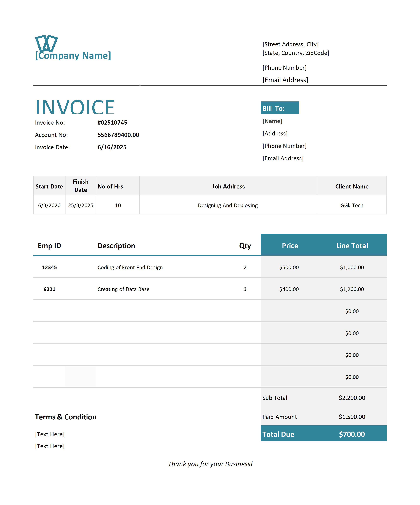This screenshot has width=420, height=505.
Task: Click the Sub Total label
Action: click(275, 398)
